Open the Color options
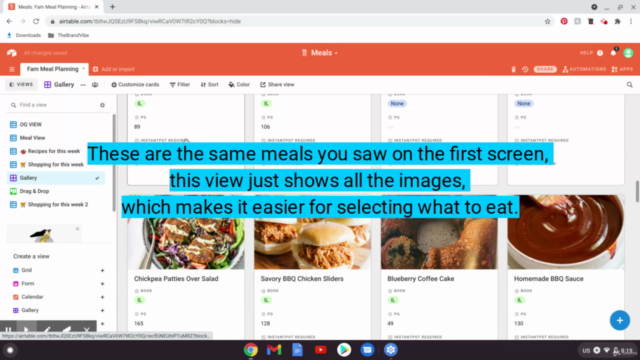This screenshot has height=360, width=640. tap(239, 84)
